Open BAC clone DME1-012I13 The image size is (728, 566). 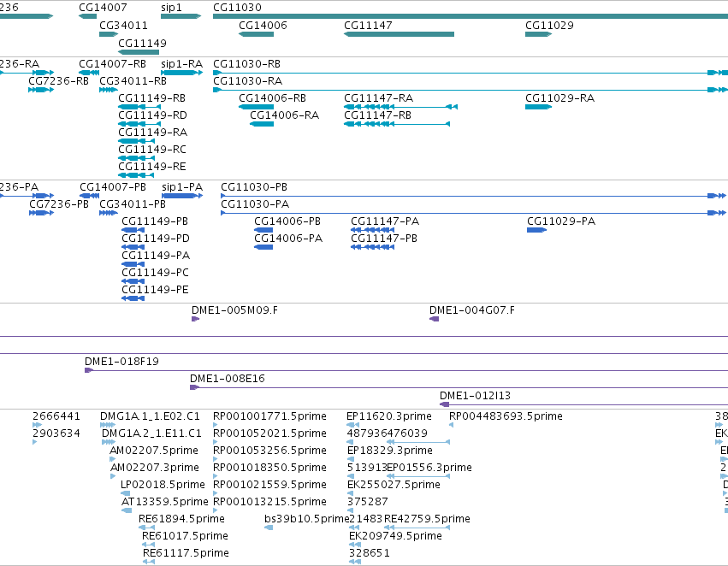point(475,396)
